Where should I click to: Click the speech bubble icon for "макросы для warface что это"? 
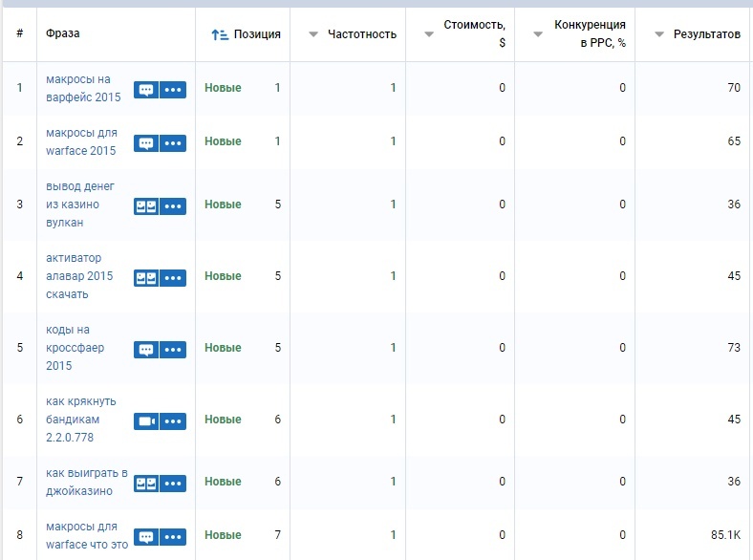[x=145, y=536]
